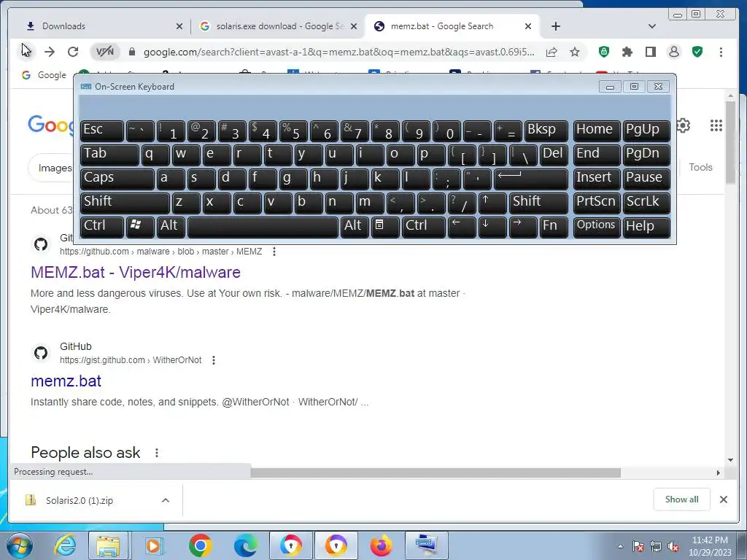Toggle the Fn key on On-Screen Keyboard
This screenshot has height=560, width=747.
click(554, 227)
